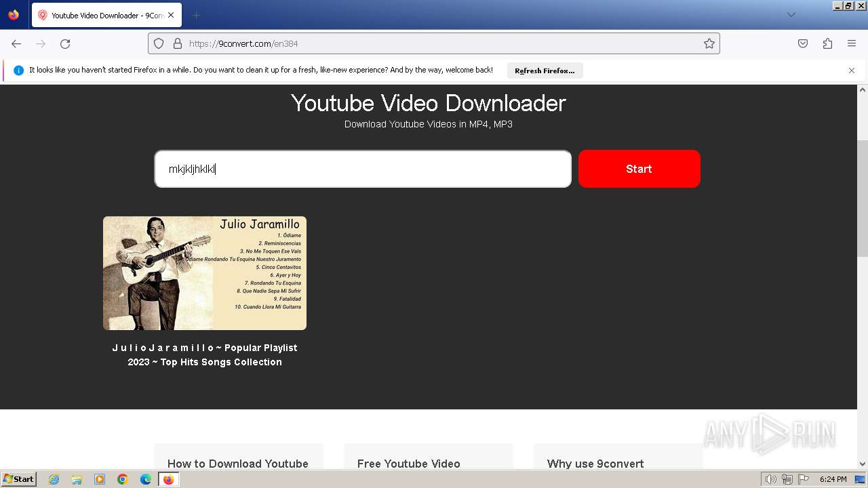Open the Extensions puzzle icon
This screenshot has width=868, height=488.
pyautogui.click(x=827, y=43)
